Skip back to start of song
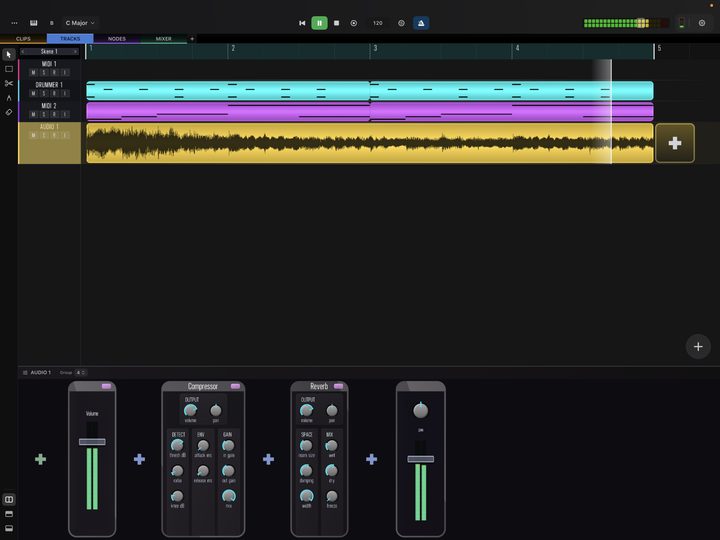Viewport: 720px width, 540px height. point(302,23)
